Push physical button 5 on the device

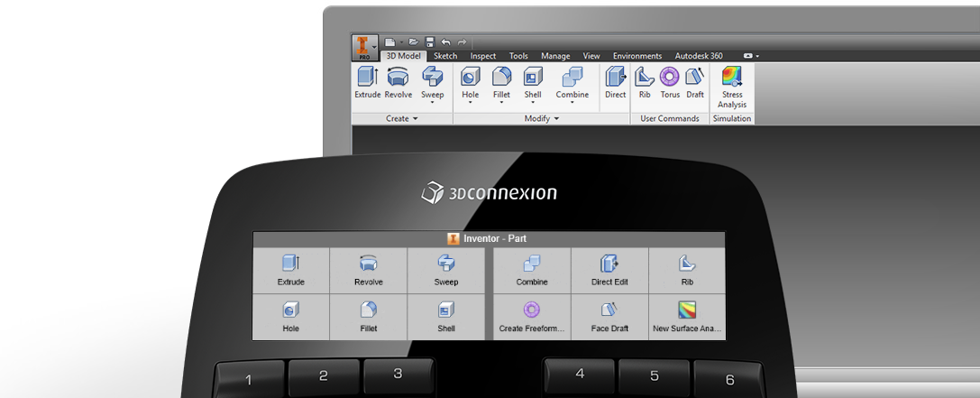tap(655, 376)
